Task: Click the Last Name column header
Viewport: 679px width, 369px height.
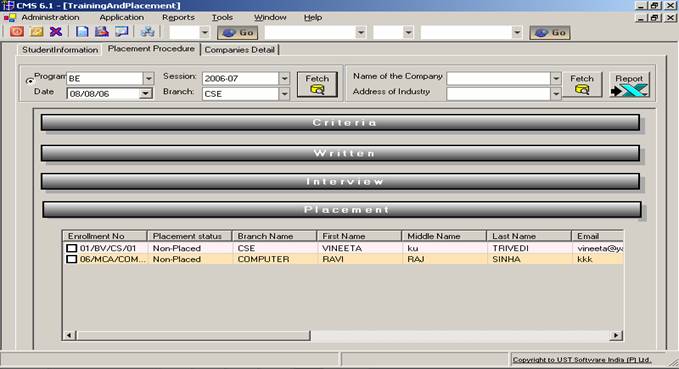Action: point(529,236)
